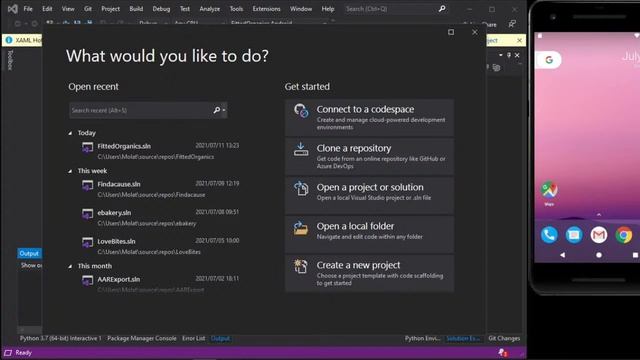Collapse the Today group
The width and height of the screenshot is (640, 360).
pos(70,133)
